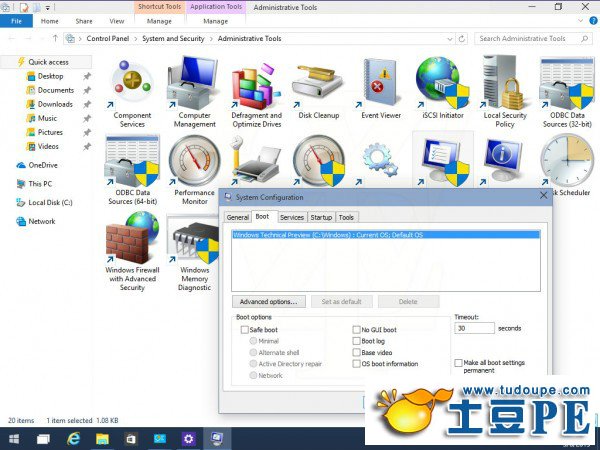The image size is (600, 450).
Task: Select the gauge-with-shield Resource Monitor icon
Action: point(318,161)
